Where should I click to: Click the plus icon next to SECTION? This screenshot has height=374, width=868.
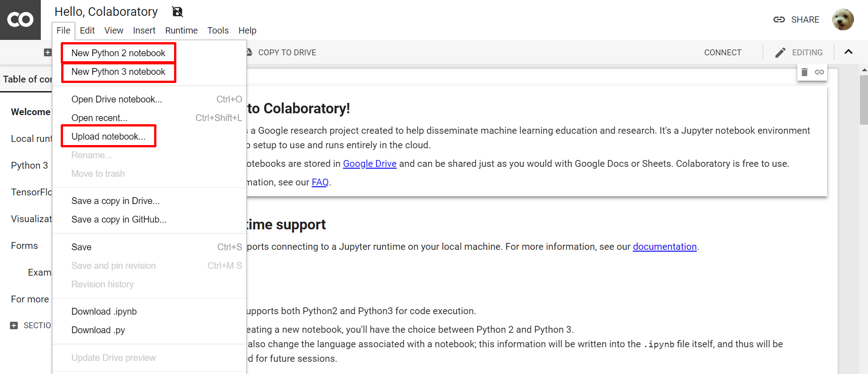14,325
